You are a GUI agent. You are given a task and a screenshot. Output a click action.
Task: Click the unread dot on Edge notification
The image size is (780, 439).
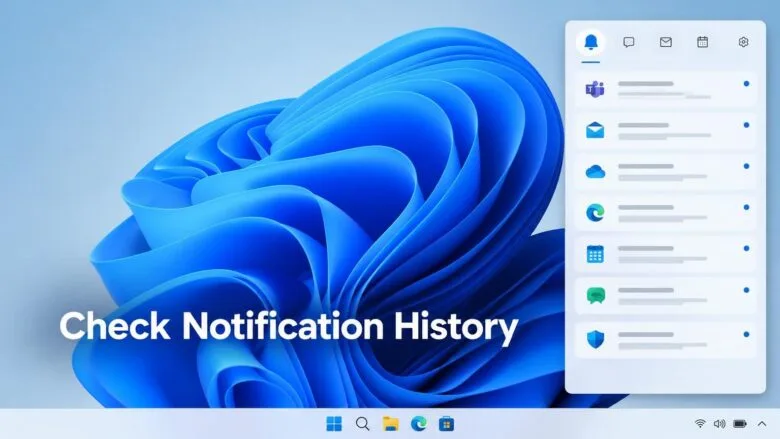coord(746,207)
